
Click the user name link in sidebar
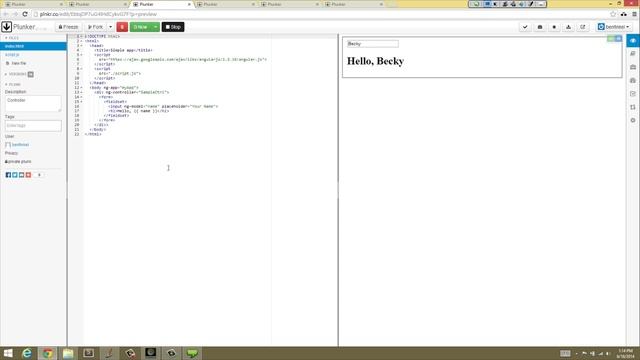click(x=20, y=145)
